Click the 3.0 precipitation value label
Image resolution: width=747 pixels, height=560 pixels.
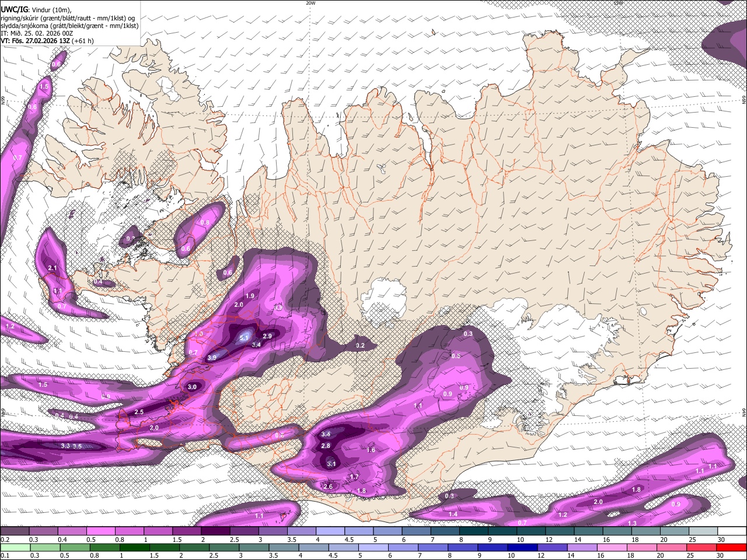pyautogui.click(x=192, y=387)
